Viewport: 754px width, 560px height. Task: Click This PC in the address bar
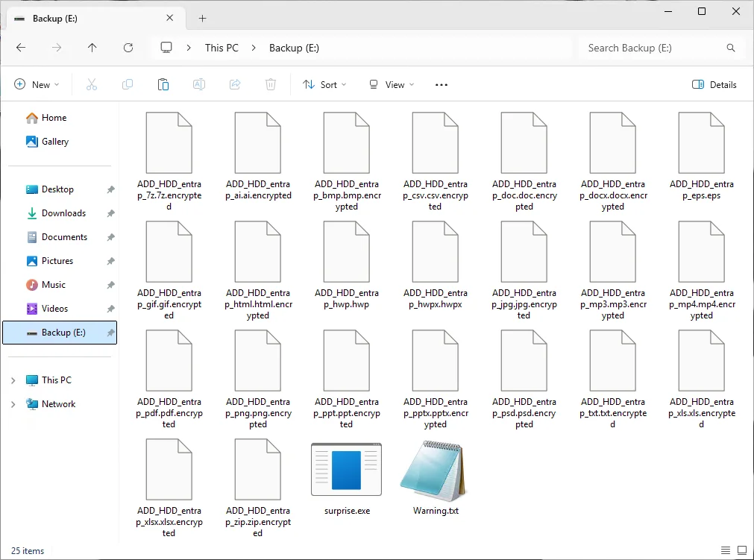click(x=222, y=48)
